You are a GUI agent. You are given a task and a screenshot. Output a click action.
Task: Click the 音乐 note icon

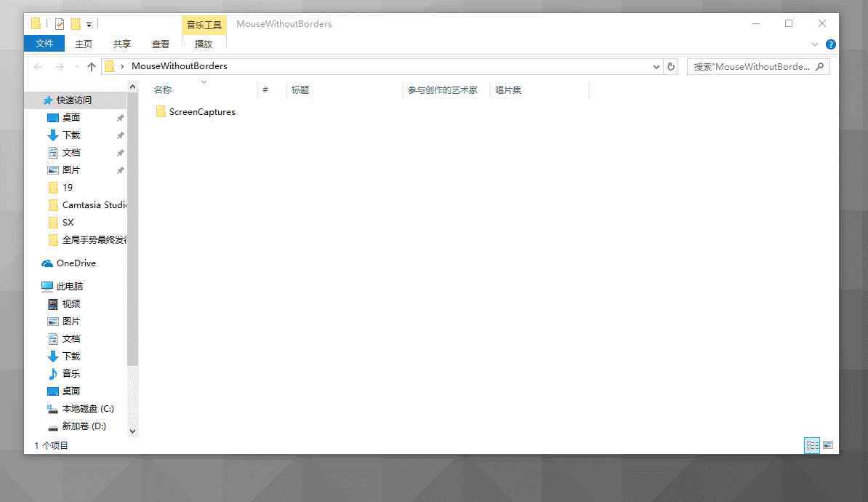tap(52, 374)
